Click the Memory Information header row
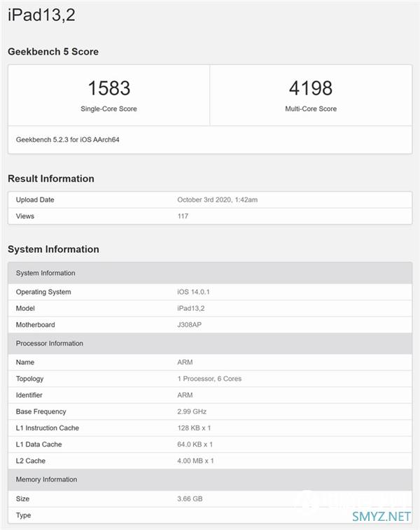 [210, 480]
